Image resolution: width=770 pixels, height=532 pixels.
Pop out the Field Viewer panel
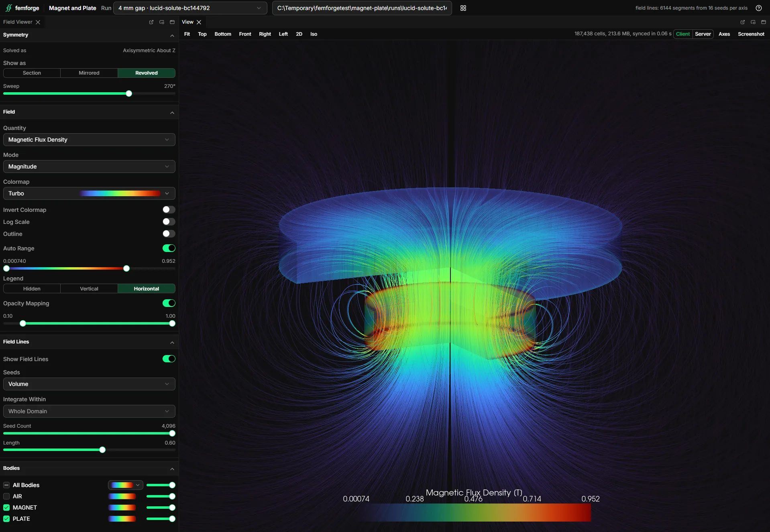click(x=151, y=22)
